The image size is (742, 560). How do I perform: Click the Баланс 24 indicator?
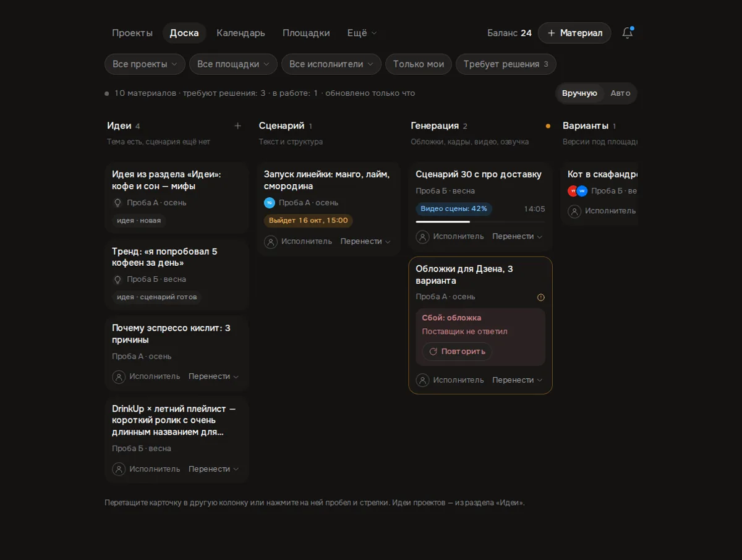pos(510,33)
